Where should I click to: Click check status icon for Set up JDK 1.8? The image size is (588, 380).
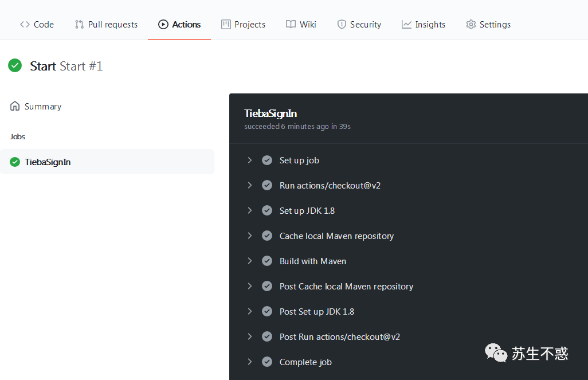pyautogui.click(x=267, y=210)
